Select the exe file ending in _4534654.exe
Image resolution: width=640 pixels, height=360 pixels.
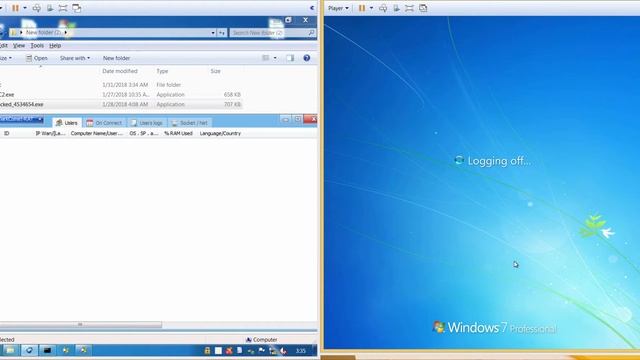tap(121, 104)
